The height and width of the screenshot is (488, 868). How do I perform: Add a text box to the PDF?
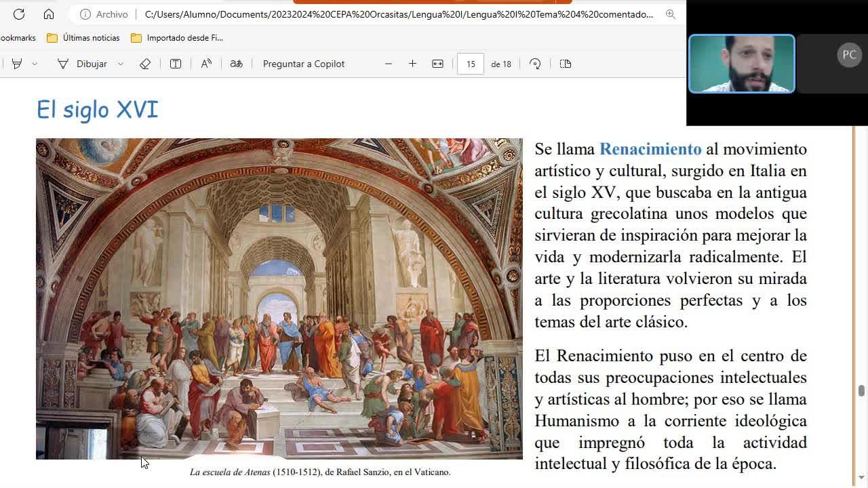click(176, 64)
